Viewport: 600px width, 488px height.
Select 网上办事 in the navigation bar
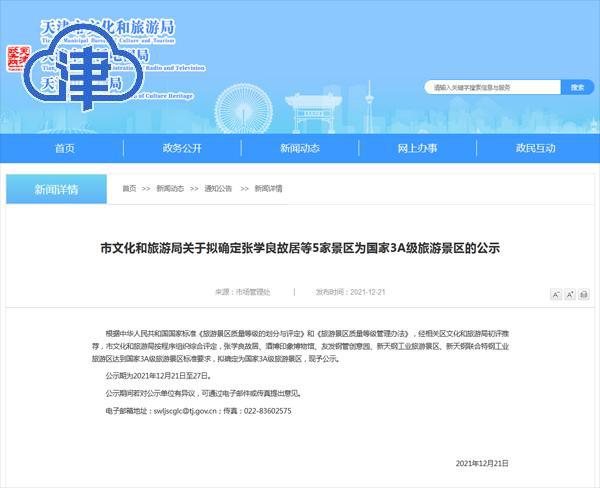point(417,148)
